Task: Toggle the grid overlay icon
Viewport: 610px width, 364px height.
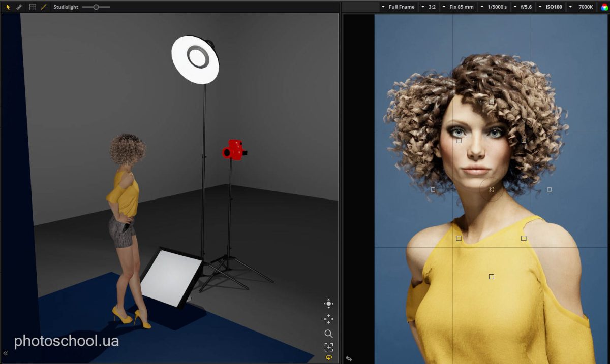Action: (33, 7)
